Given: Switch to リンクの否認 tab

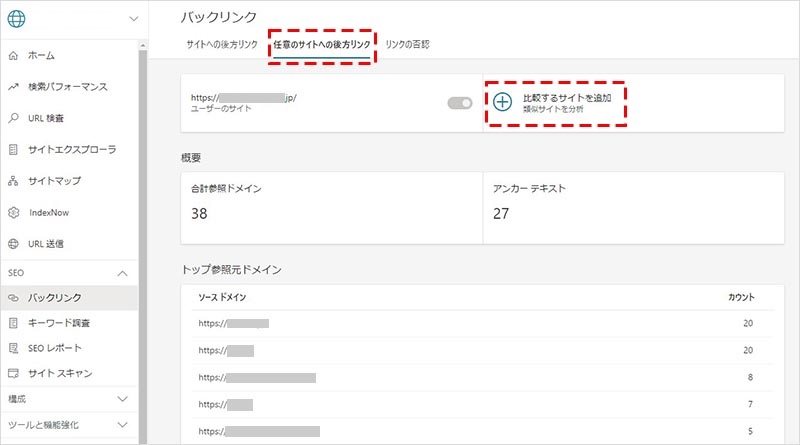Looking at the screenshot, I should coord(407,45).
